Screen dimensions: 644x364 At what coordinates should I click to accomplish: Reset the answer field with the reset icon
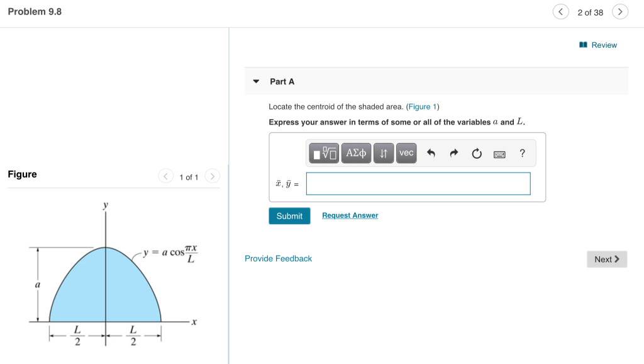pos(476,152)
